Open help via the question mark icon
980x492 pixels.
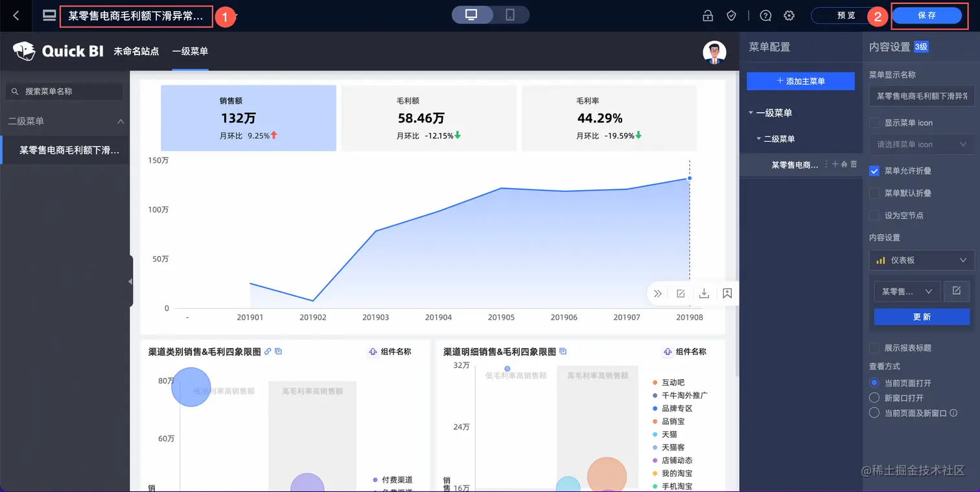tap(765, 16)
